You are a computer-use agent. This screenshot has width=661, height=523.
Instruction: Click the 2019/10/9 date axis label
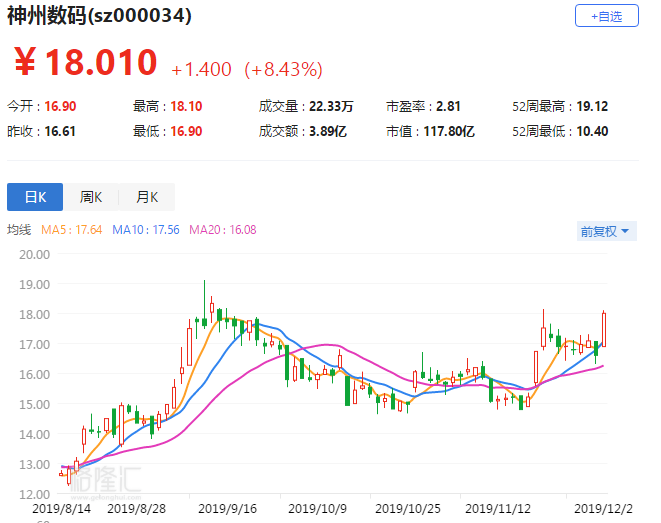[x=317, y=509]
